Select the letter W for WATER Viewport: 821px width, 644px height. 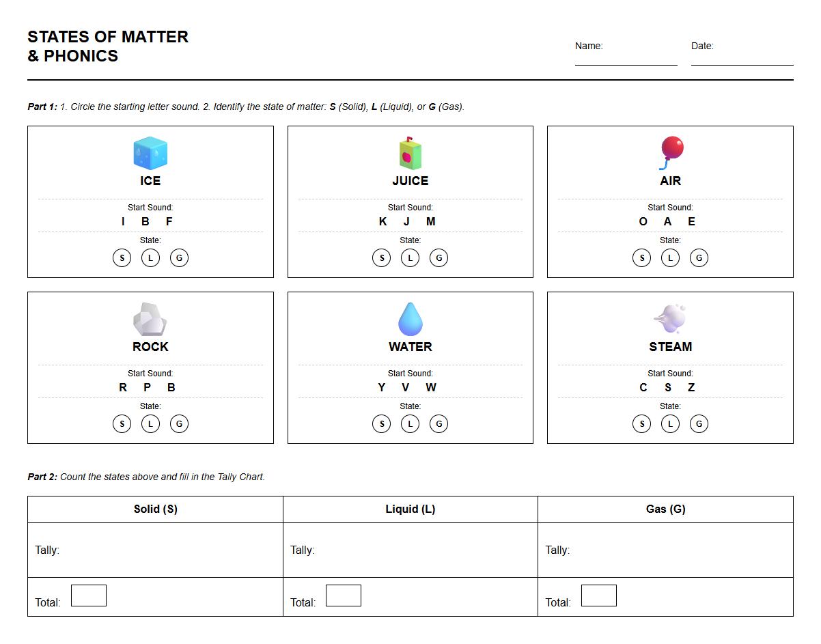coord(431,387)
